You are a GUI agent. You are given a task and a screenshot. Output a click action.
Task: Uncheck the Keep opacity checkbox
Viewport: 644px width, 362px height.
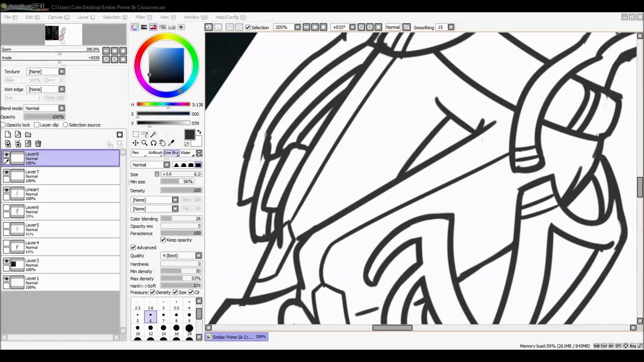(x=163, y=240)
